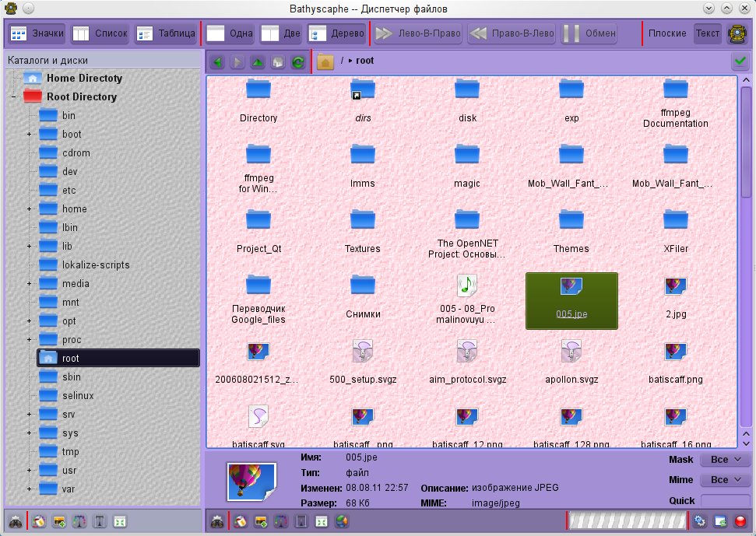The height and width of the screenshot is (536, 756).
Task: Switch to Список list view mode
Action: point(100,33)
